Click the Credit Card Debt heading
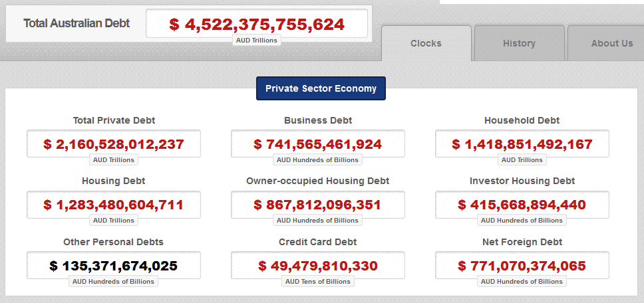 tap(318, 242)
